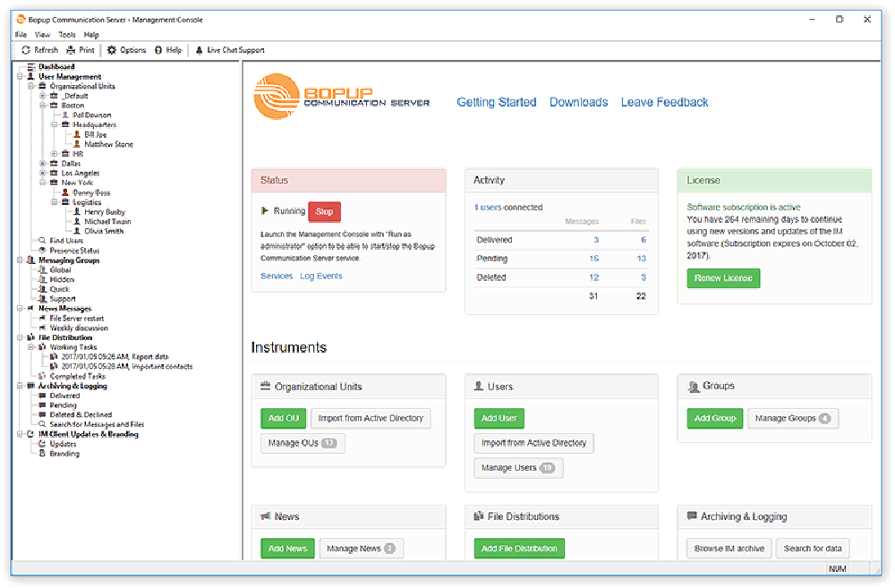Click the News panel megaphone icon

click(266, 516)
